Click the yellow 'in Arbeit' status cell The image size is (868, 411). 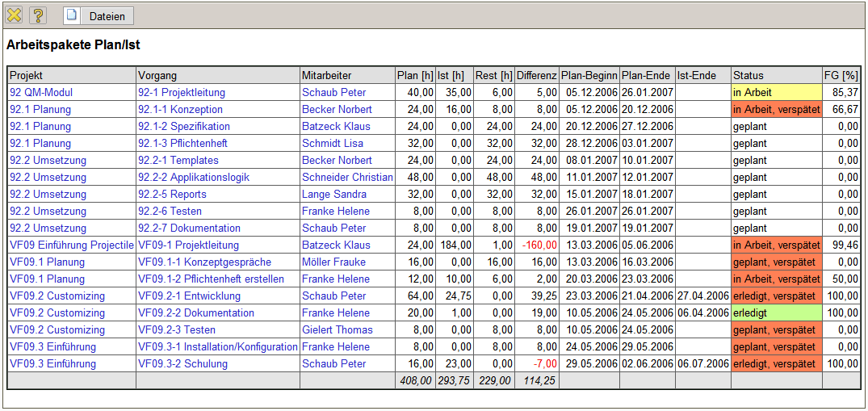click(x=776, y=93)
